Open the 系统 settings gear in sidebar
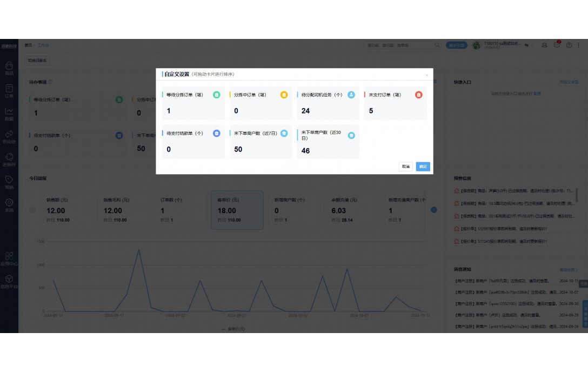The image size is (588, 372). [9, 205]
